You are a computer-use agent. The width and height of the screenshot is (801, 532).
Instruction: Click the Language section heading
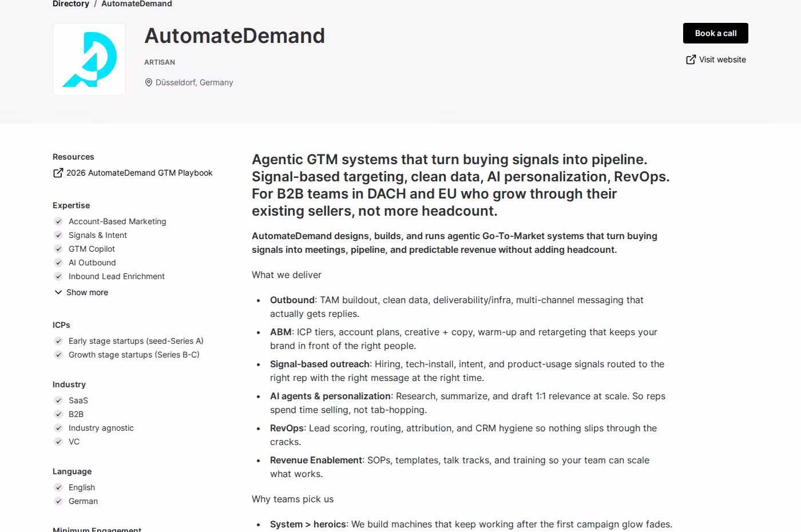click(x=72, y=471)
